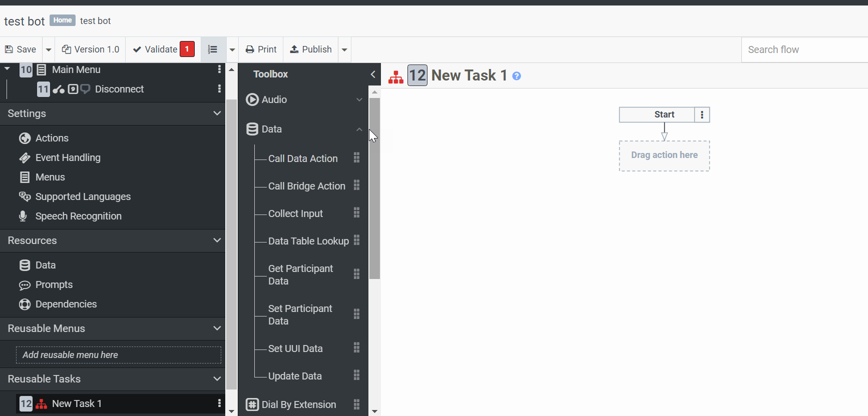Click the Collect Input drag handle icon
The width and height of the screenshot is (868, 416).
(356, 213)
